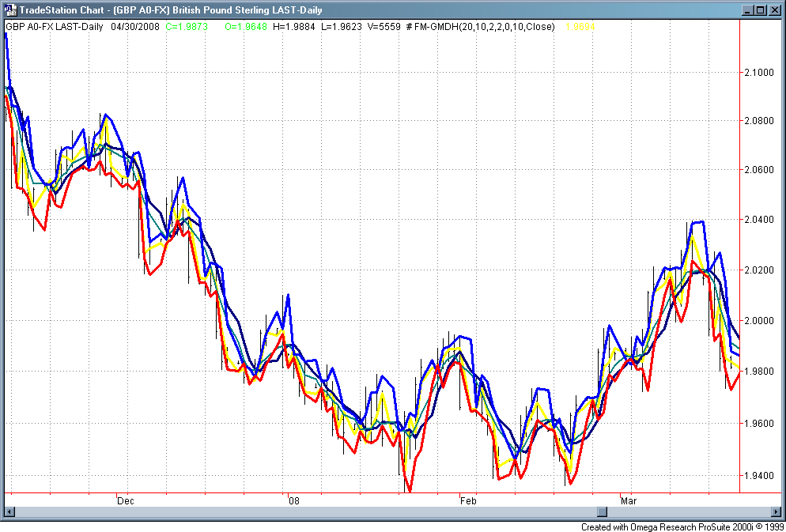Click the 2.0000 price axis label
The height and width of the screenshot is (532, 786).
coord(760,321)
